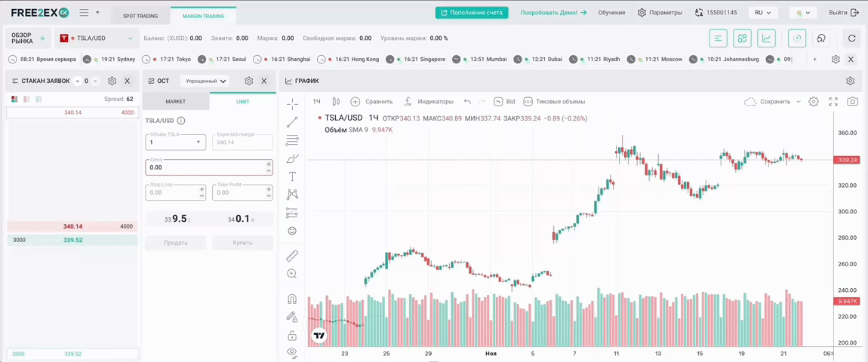Open the ruler measure tool

coord(292,256)
